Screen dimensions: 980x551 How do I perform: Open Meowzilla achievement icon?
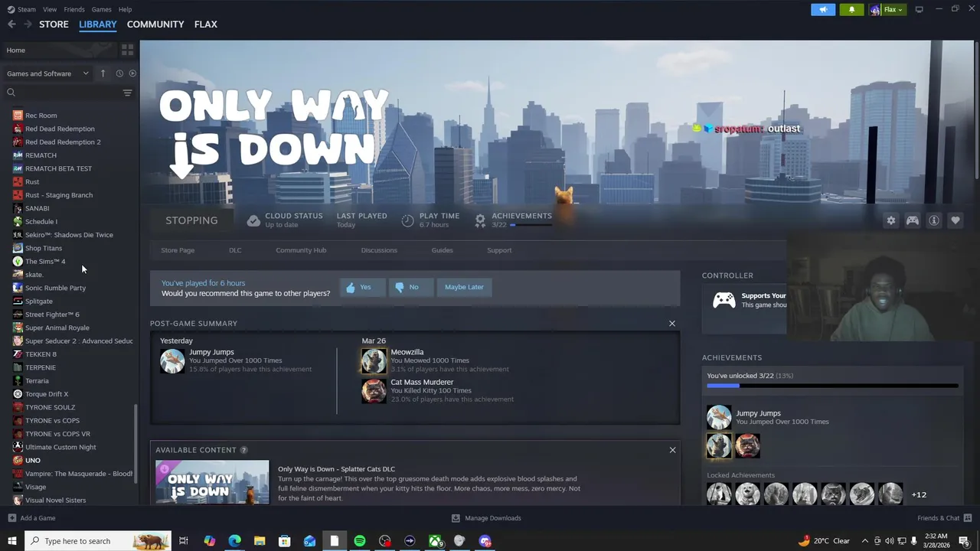[x=374, y=360]
